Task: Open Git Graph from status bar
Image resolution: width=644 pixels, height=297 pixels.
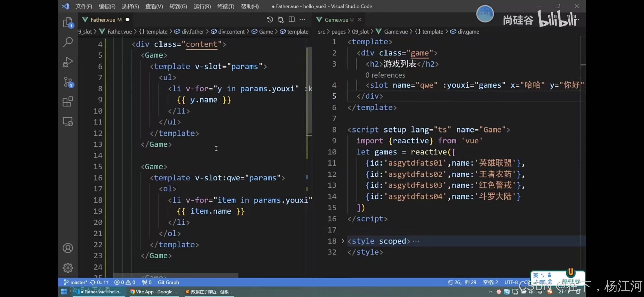Action: [168, 282]
